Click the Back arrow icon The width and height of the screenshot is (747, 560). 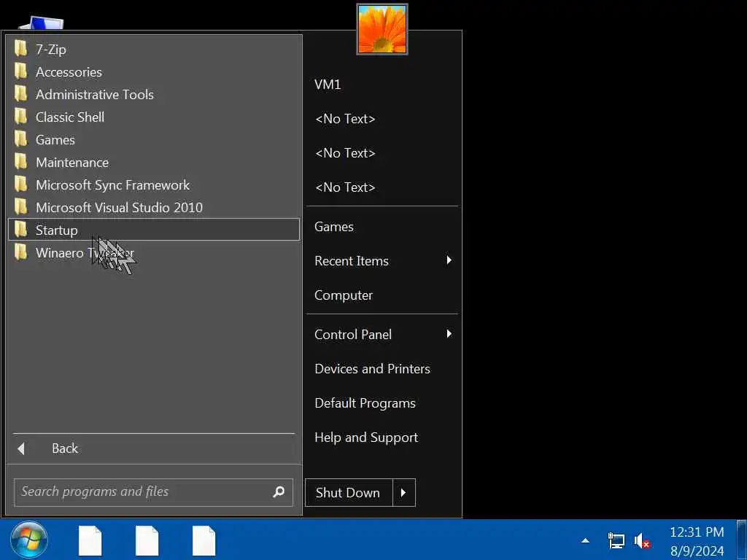21,448
